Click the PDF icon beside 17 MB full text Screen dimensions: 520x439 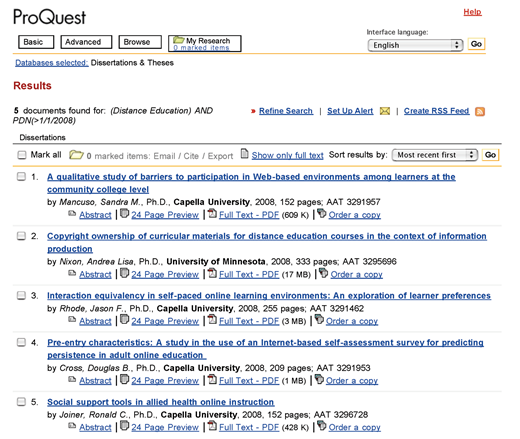click(212, 273)
